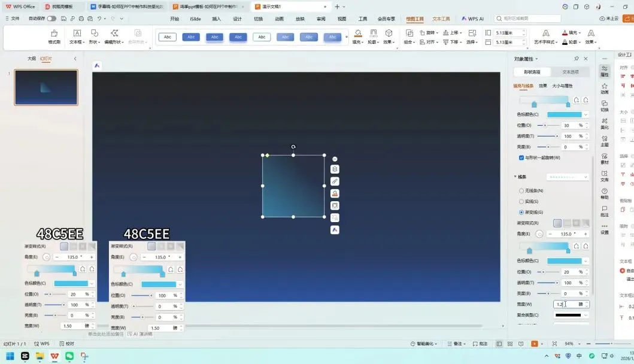Switch to slide sorter view icon

coord(510,344)
